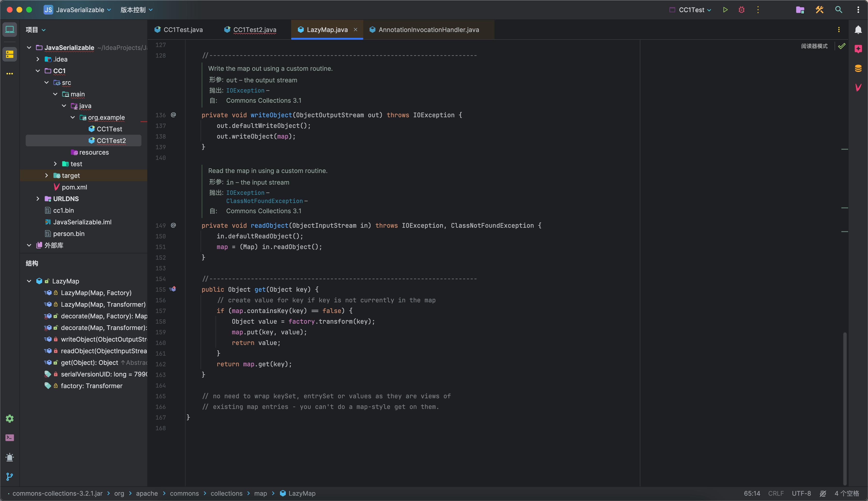Open the project structure folder icon
868x501 pixels.
[800, 10]
